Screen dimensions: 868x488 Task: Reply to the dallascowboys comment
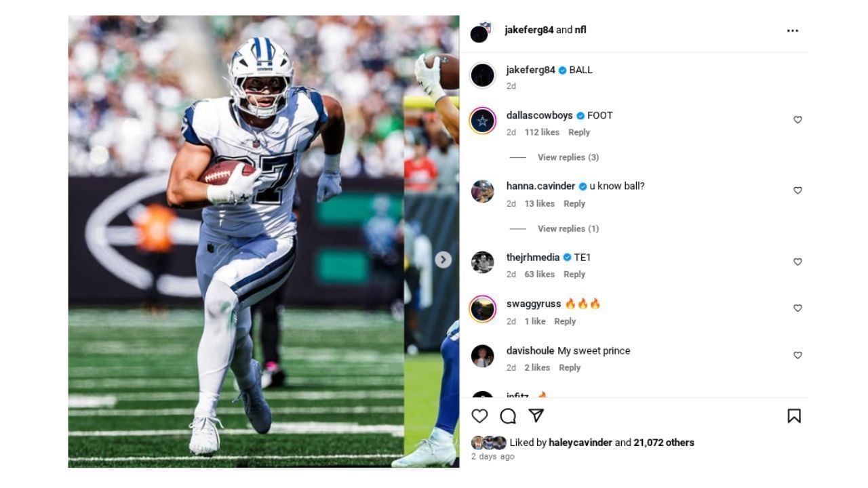point(578,132)
